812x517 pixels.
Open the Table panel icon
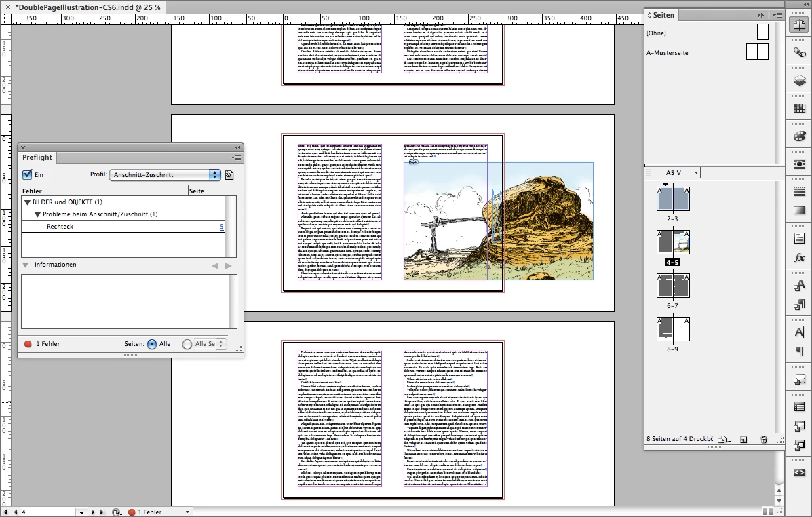[799, 406]
